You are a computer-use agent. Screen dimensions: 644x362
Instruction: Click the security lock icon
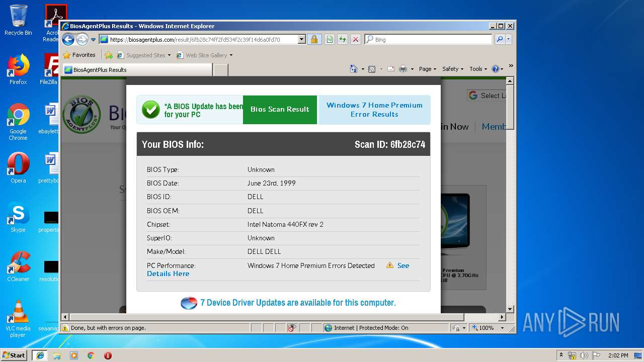pyautogui.click(x=314, y=39)
